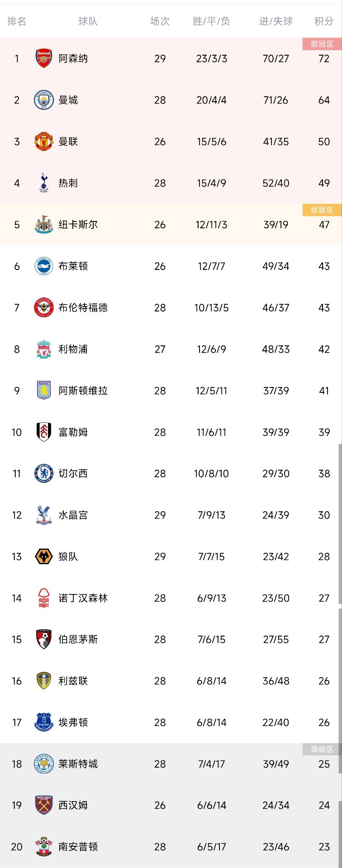Click the Liverpool club crest icon
Image resolution: width=342 pixels, height=868 pixels.
click(44, 349)
